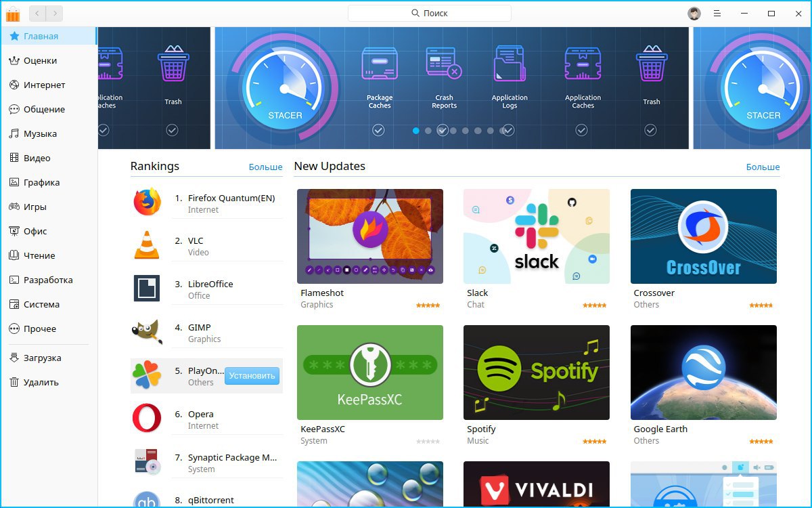Screen dimensions: 812x508
Task: Click the Crash Reports banner icon
Action: pyautogui.click(x=444, y=63)
